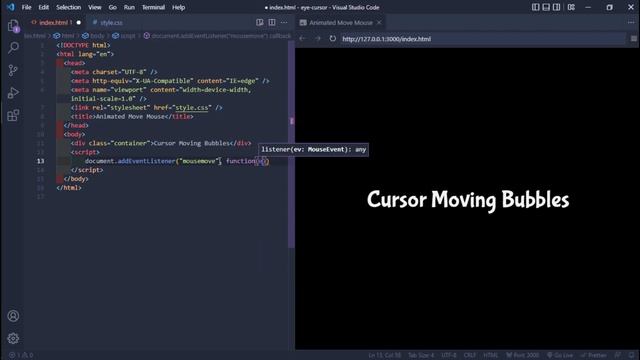640x360 pixels.
Task: Click the notifications bell in status bar
Action: 631,355
